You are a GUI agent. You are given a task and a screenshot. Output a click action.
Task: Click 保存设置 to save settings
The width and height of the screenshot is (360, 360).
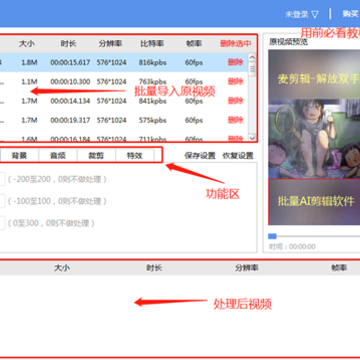coord(200,156)
